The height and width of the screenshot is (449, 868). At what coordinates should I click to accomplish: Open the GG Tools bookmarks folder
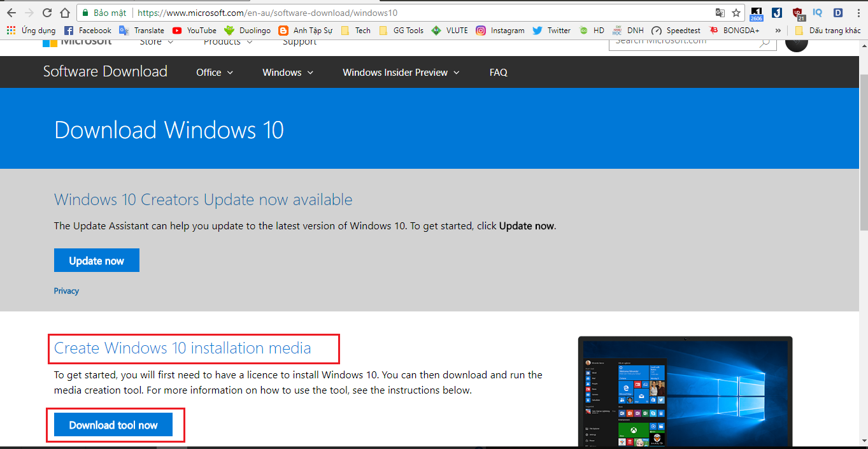pyautogui.click(x=401, y=31)
